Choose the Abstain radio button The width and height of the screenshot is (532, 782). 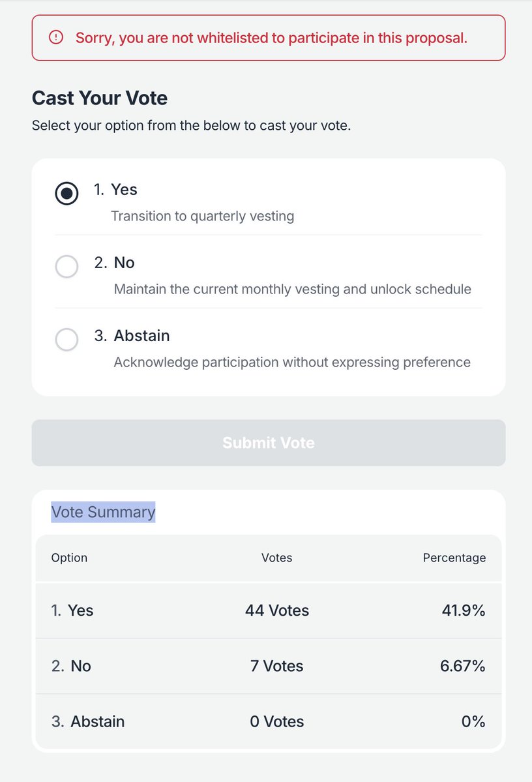tap(66, 340)
